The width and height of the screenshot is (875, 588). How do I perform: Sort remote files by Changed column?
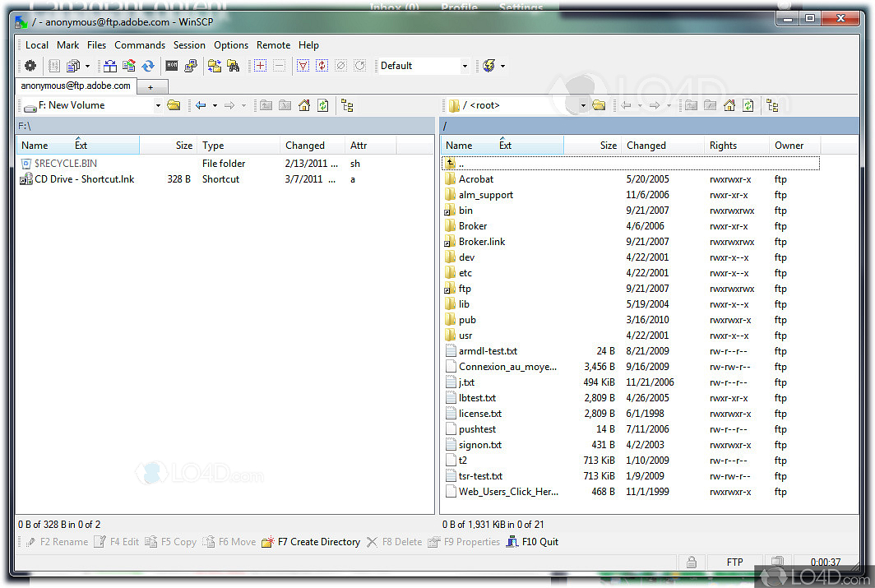point(646,146)
